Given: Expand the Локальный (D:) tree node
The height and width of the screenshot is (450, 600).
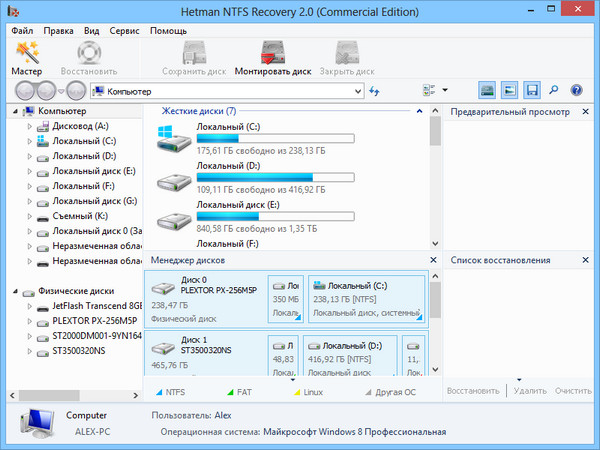Looking at the screenshot, I should pos(29,156).
